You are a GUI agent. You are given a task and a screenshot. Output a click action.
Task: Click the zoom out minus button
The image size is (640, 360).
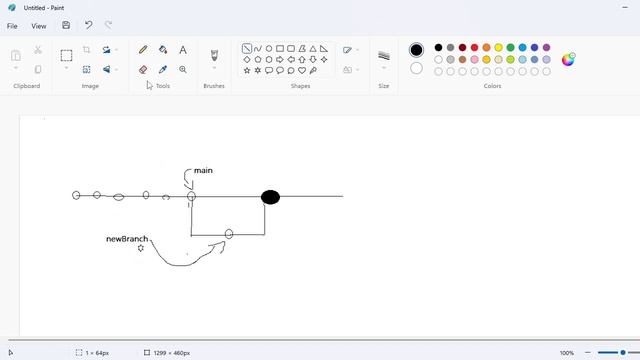click(x=588, y=352)
